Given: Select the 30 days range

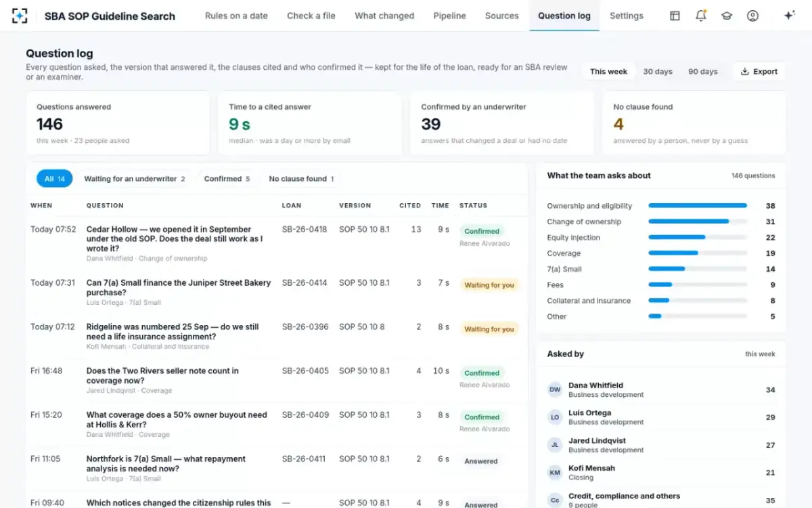Looking at the screenshot, I should pyautogui.click(x=658, y=71).
